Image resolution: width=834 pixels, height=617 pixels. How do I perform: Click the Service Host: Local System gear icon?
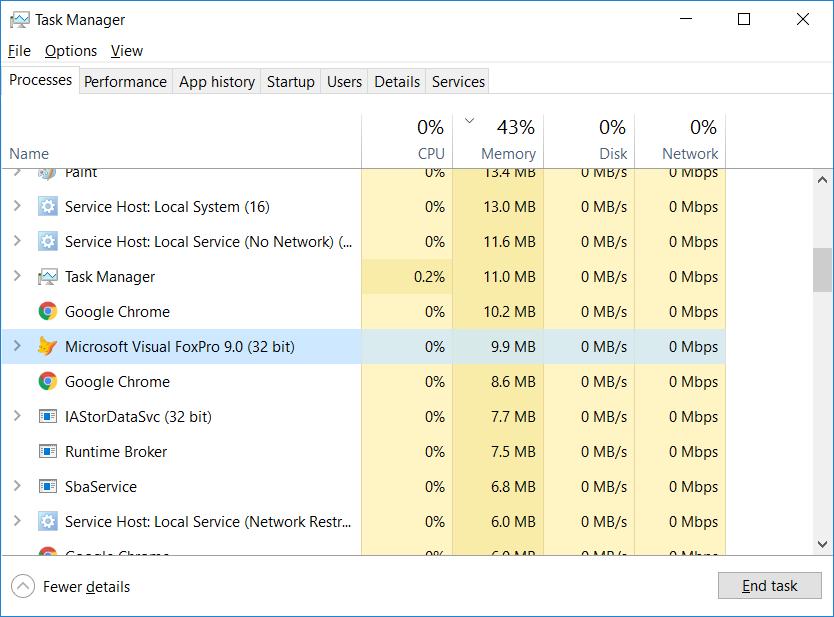tap(47, 207)
